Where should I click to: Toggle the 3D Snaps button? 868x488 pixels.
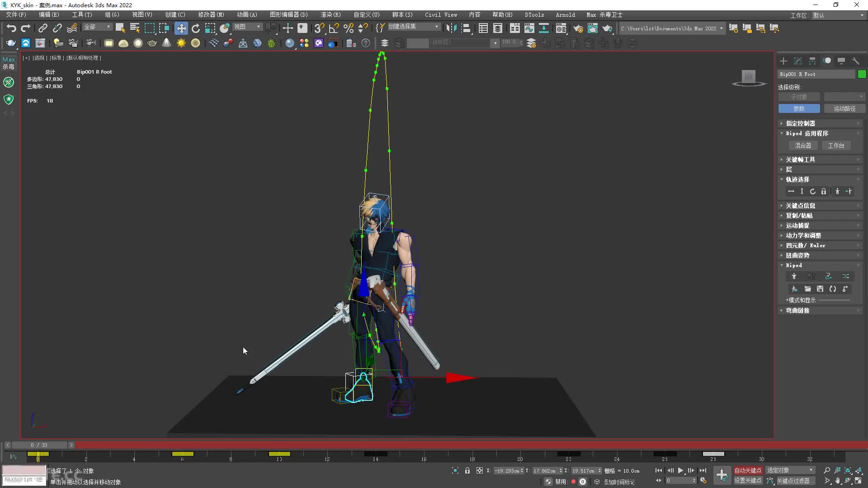[x=319, y=28]
